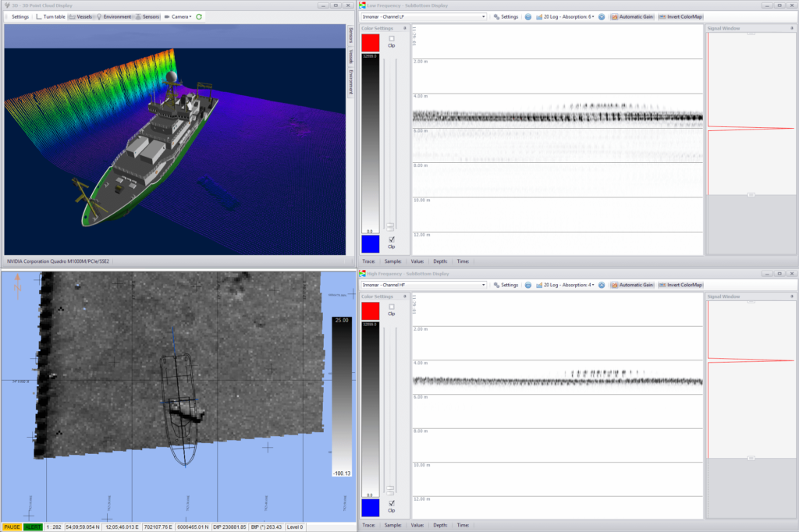
Task: Maximize the 3D Point Cloud Display window
Action: pyautogui.click(x=336, y=5)
